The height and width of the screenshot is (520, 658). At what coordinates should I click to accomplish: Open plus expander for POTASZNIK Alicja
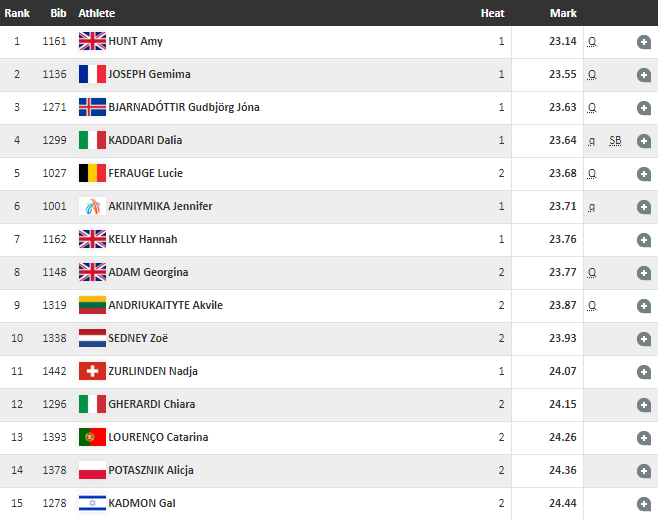point(644,471)
